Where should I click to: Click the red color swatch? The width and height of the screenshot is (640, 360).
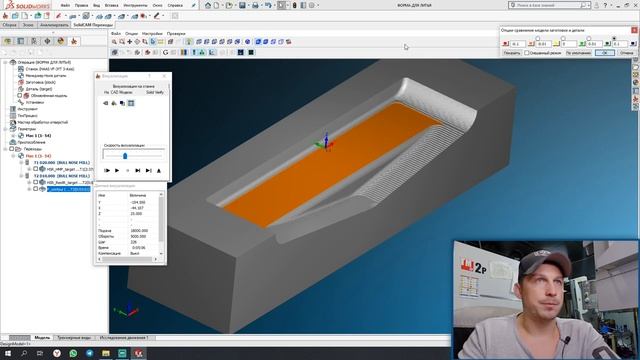tap(506, 44)
